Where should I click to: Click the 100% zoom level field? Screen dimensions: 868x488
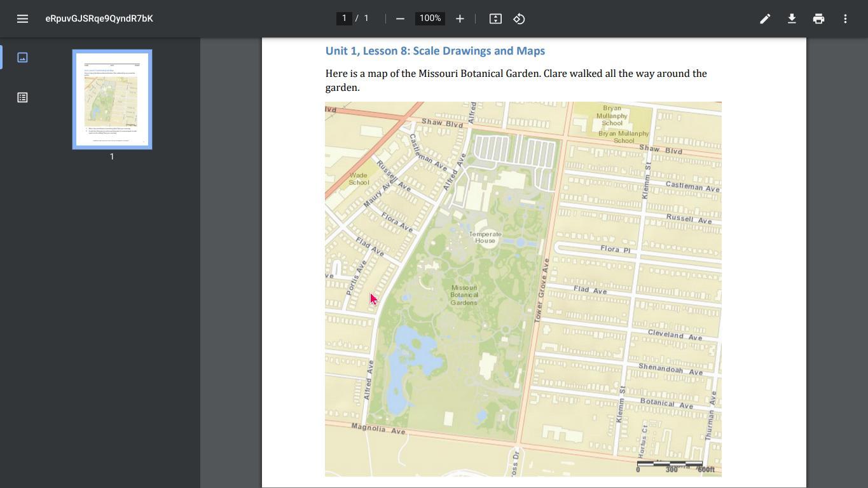430,18
